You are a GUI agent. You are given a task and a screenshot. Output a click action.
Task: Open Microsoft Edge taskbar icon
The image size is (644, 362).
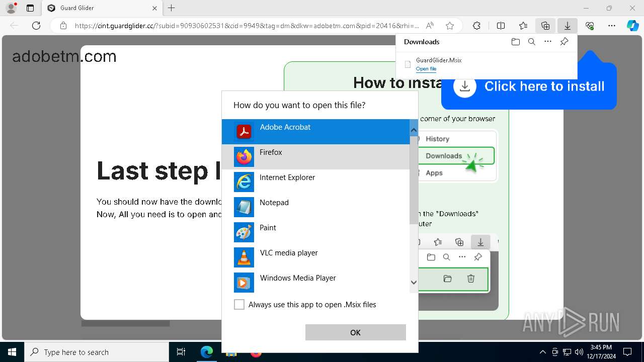207,352
